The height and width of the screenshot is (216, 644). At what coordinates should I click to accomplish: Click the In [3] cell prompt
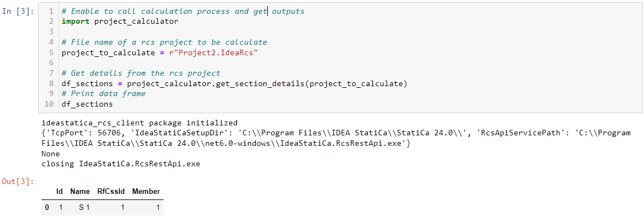(x=18, y=11)
